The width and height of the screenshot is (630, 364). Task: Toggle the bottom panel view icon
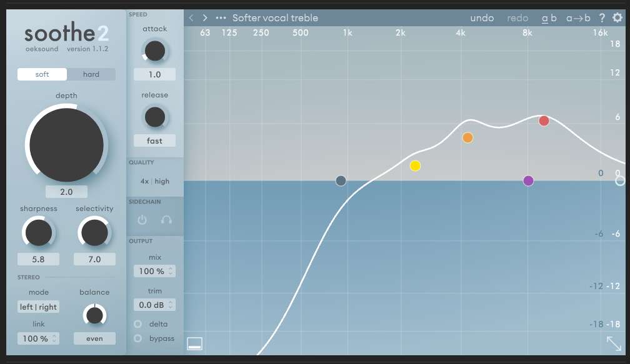[195, 343]
